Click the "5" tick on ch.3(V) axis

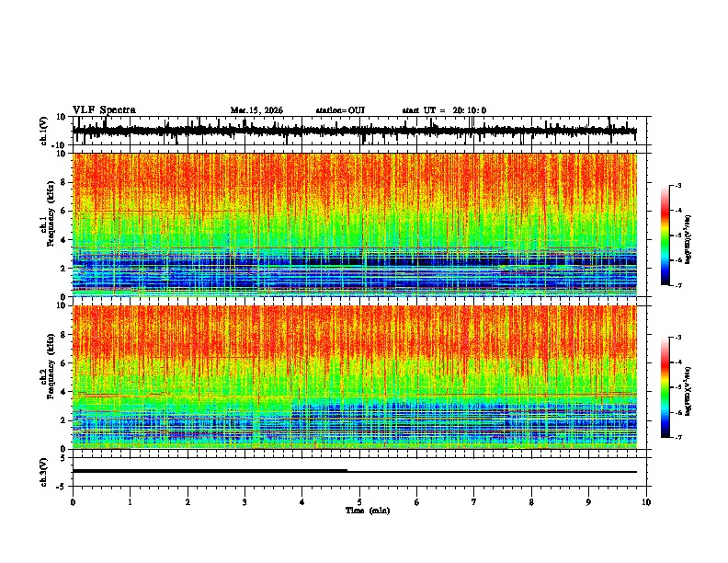pyautogui.click(x=63, y=458)
